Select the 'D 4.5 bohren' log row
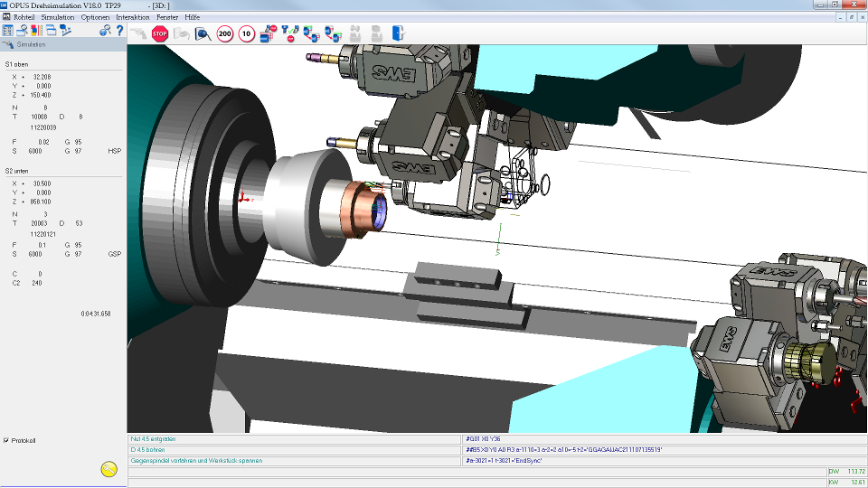This screenshot has width=868, height=488. [x=295, y=450]
